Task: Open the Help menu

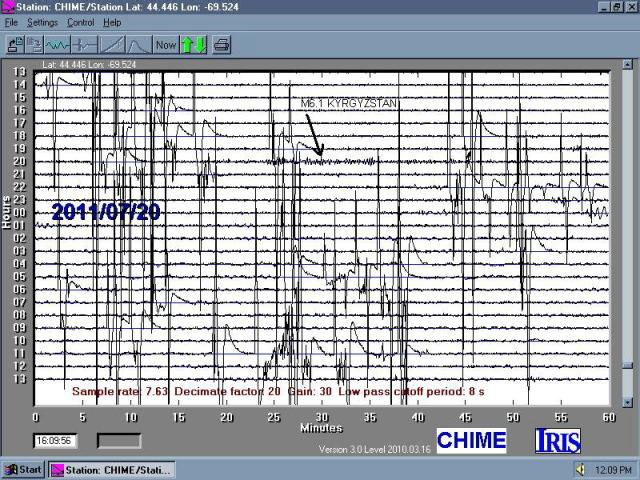Action: pos(112,22)
